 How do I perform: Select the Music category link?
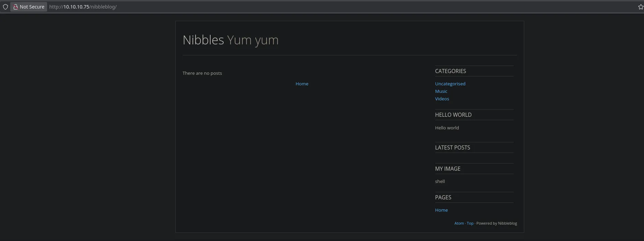(x=441, y=91)
